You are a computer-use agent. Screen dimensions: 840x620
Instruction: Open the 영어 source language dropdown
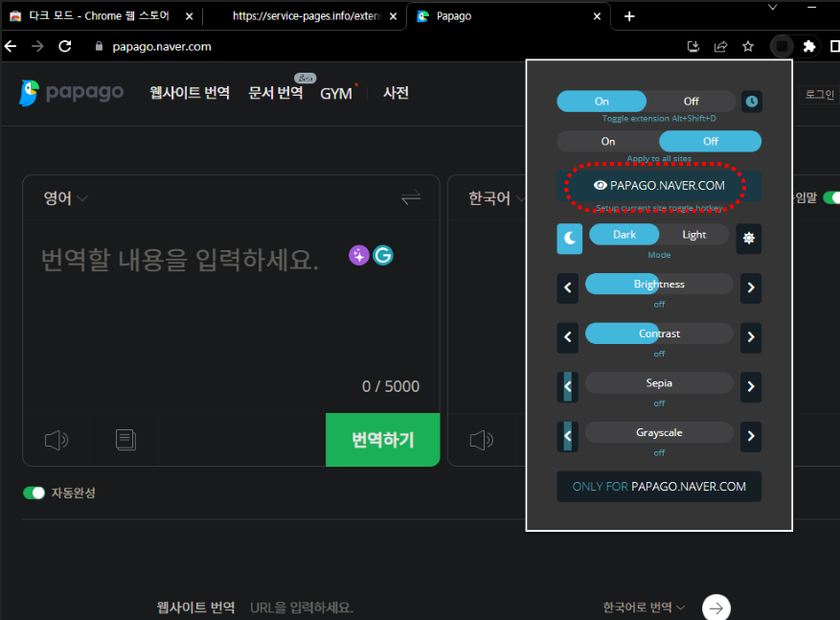(x=65, y=198)
